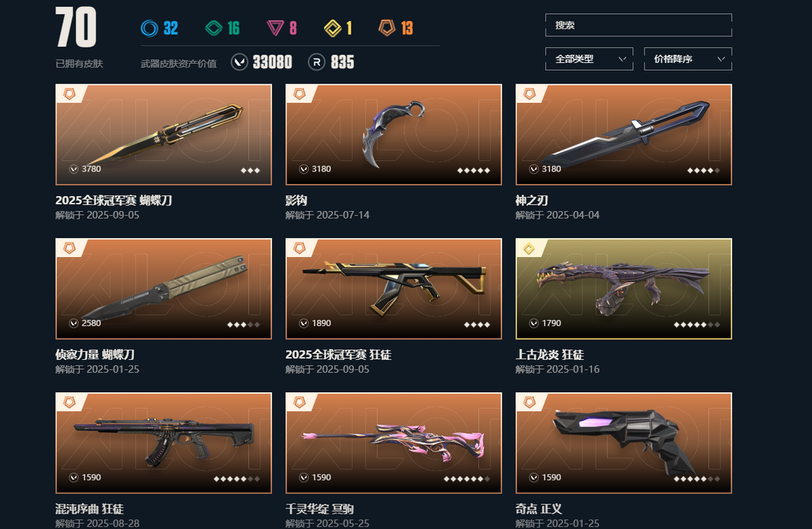This screenshot has width=812, height=529.
Task: Click the yellow tier badge on 上古龙炎 狂徒 card
Action: click(529, 249)
